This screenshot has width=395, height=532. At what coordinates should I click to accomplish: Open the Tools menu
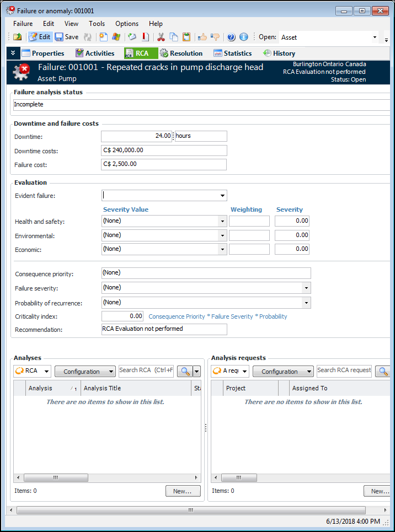(x=97, y=24)
